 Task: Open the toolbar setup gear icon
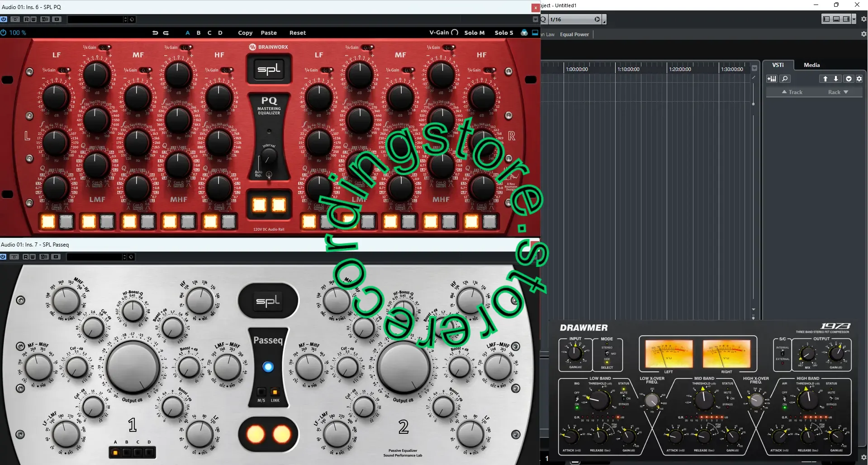[863, 19]
